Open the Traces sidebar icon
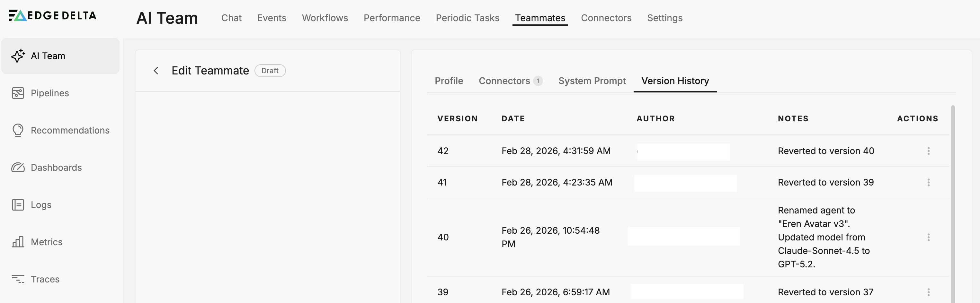The width and height of the screenshot is (980, 303). pos(18,280)
